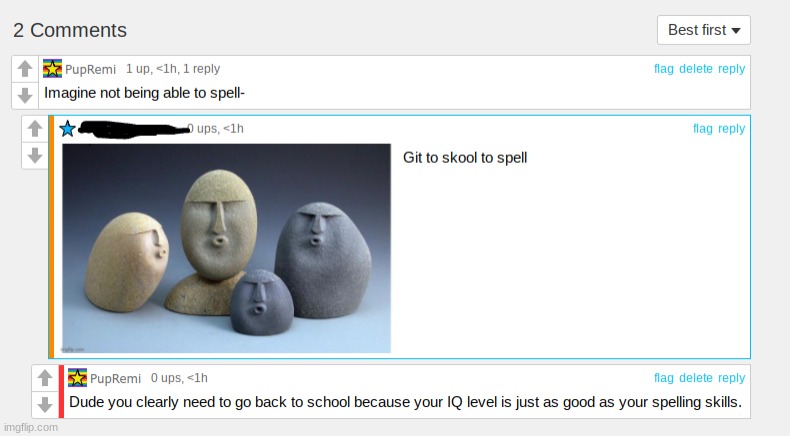This screenshot has height=436, width=790.
Task: Downvote the 'Imagine not being able to spell-' comment
Action: (x=25, y=95)
